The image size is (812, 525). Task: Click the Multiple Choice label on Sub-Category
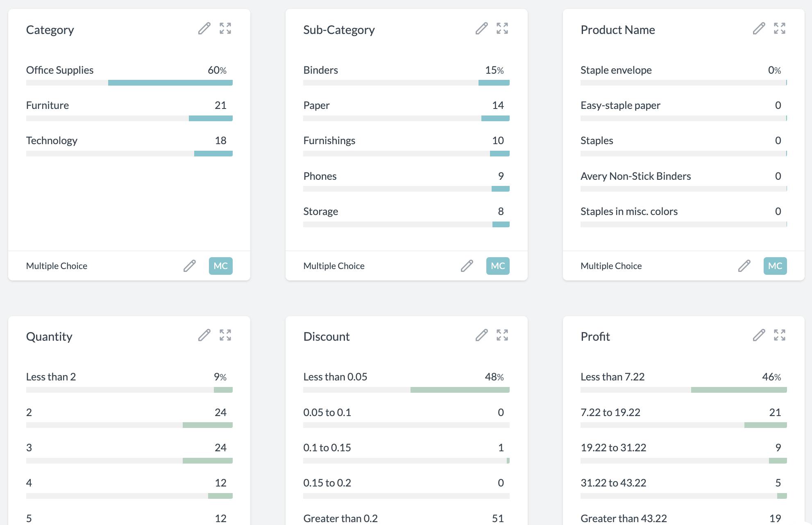pyautogui.click(x=334, y=266)
